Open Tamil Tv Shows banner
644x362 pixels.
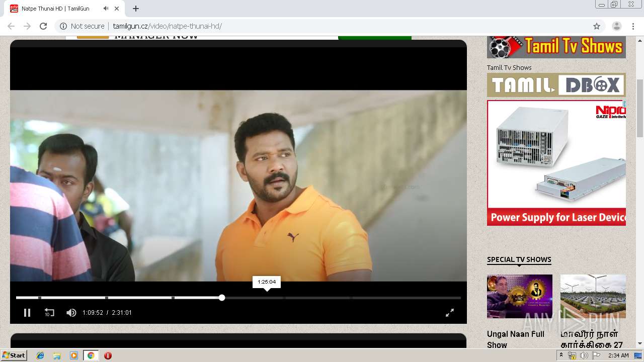coord(556,47)
